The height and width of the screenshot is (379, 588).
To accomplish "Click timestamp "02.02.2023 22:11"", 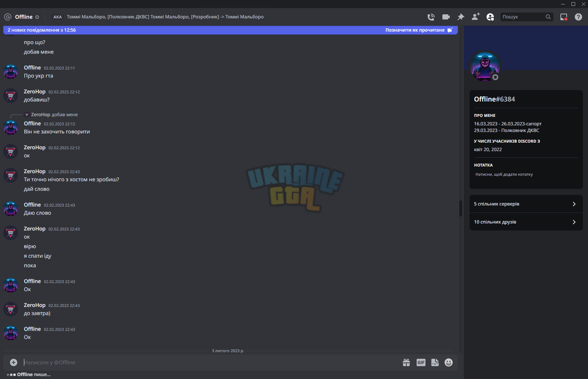I will tap(60, 68).
